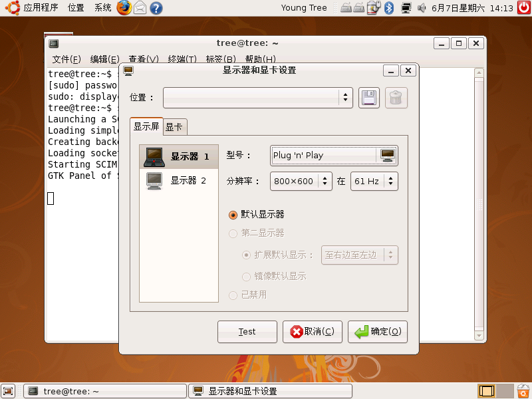Choose the 扩展默认显示 radio option
This screenshot has height=399, width=532.
coord(246,255)
